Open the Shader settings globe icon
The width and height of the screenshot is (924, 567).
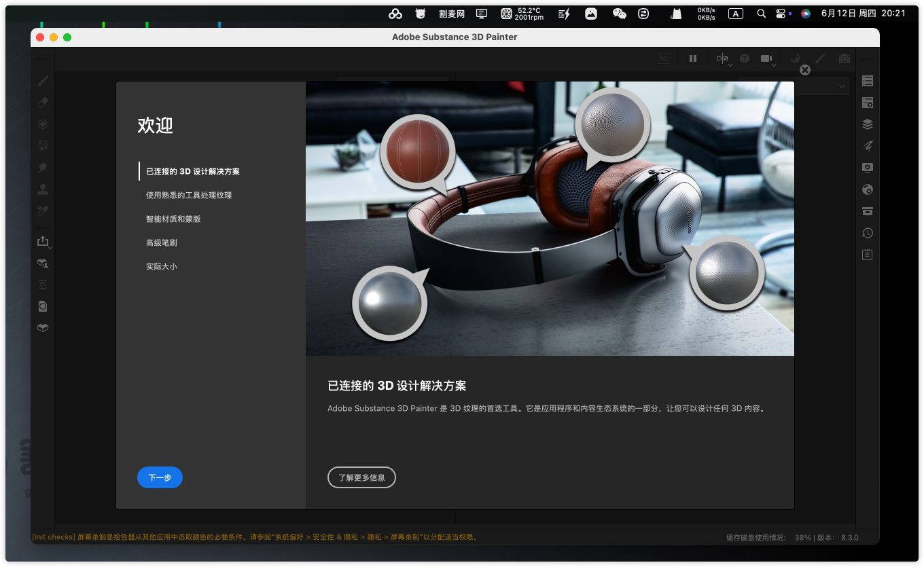click(868, 189)
